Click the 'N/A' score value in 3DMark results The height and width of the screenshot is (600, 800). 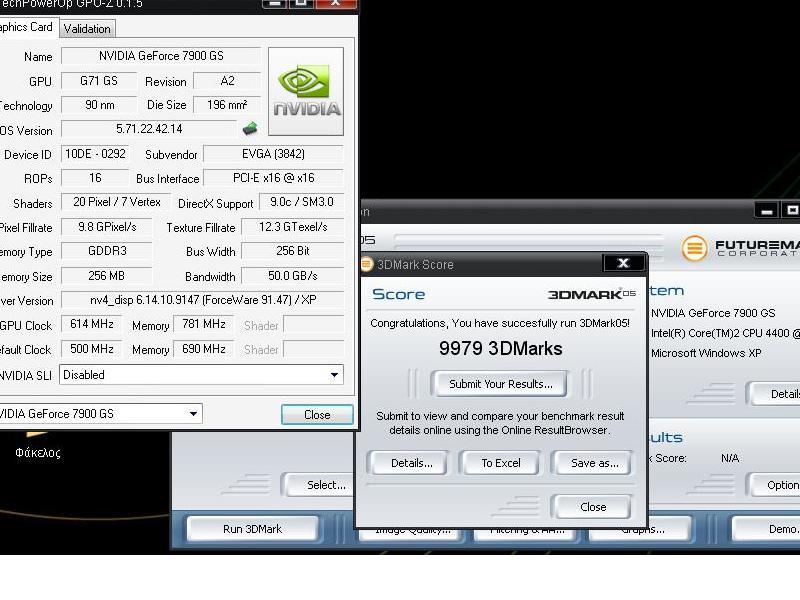pyautogui.click(x=730, y=458)
